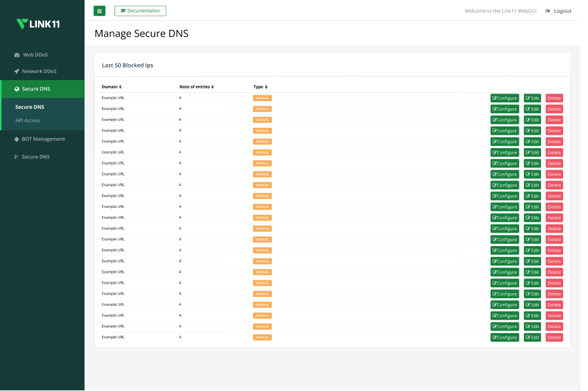Click the bottom Secure DNS branch icon
Screen dimensions: 588x391
[16, 157]
